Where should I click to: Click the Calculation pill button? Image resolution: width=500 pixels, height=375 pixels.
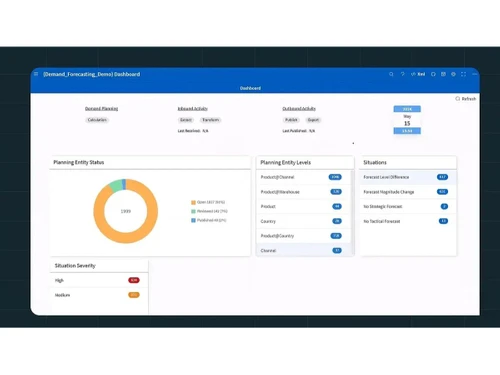coord(97,120)
